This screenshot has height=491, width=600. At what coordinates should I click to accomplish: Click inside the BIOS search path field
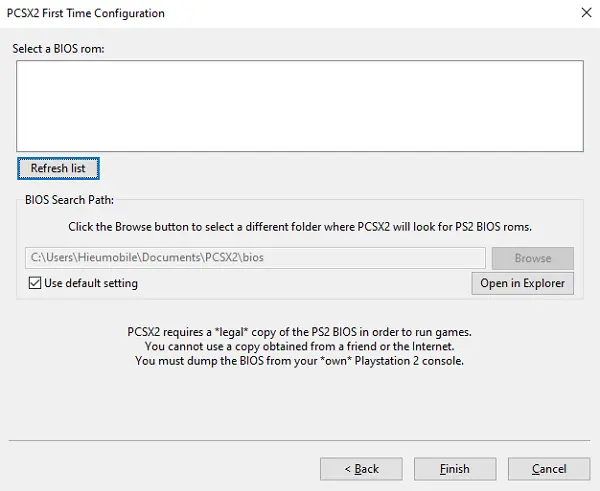point(255,258)
